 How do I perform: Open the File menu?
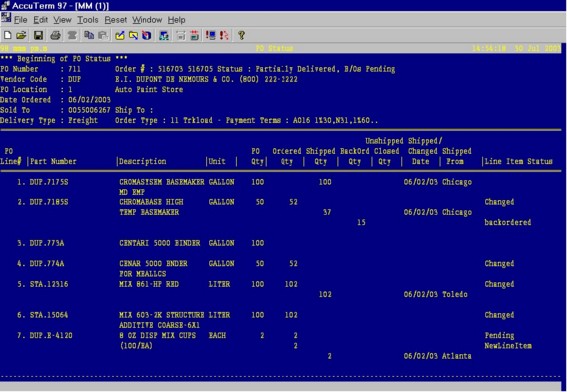click(21, 20)
